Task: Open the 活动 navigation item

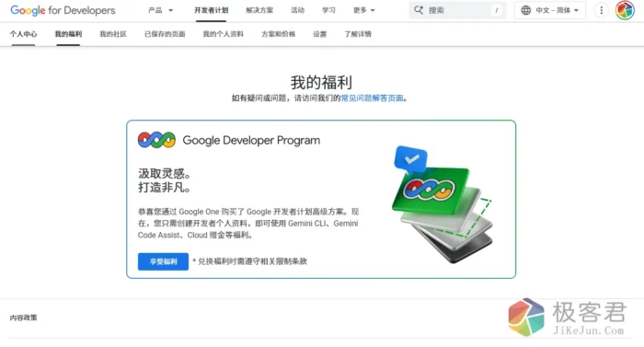Action: 298,10
